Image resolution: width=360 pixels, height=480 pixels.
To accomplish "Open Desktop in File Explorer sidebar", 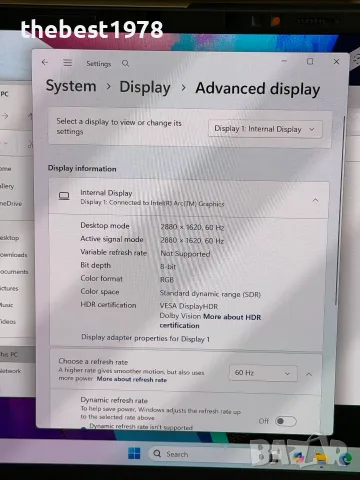I will click(10, 238).
